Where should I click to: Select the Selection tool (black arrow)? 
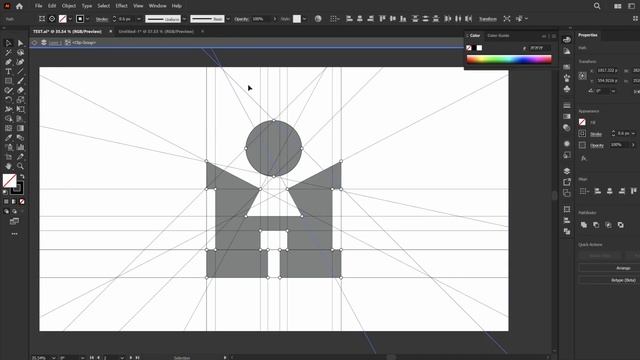8,43
